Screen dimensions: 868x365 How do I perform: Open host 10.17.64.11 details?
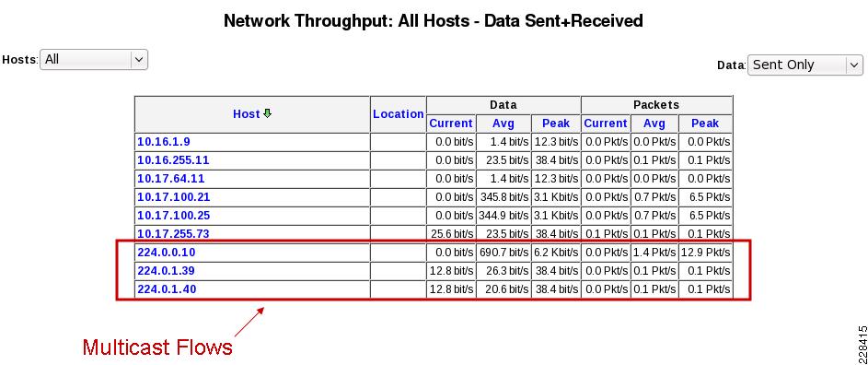click(171, 179)
